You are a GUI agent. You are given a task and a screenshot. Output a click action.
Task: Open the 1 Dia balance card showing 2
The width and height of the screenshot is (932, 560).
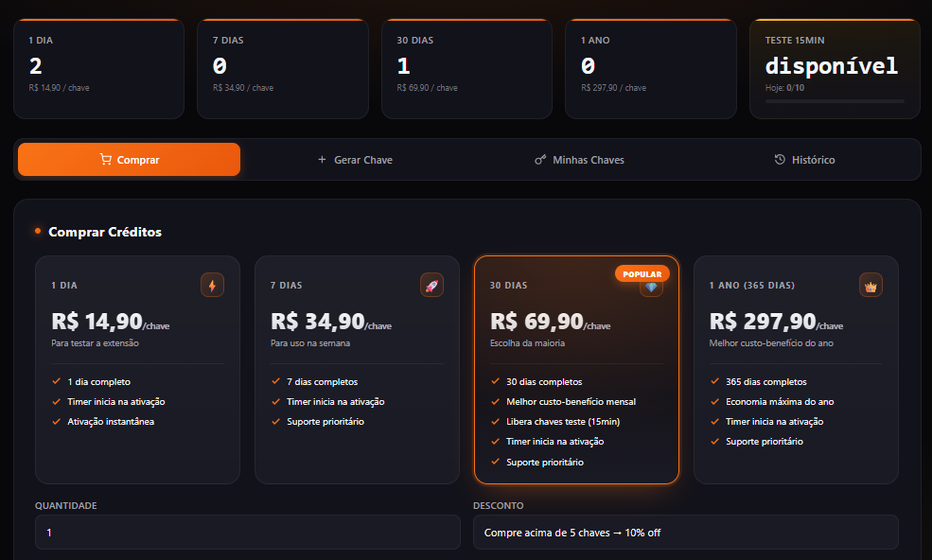click(x=98, y=69)
